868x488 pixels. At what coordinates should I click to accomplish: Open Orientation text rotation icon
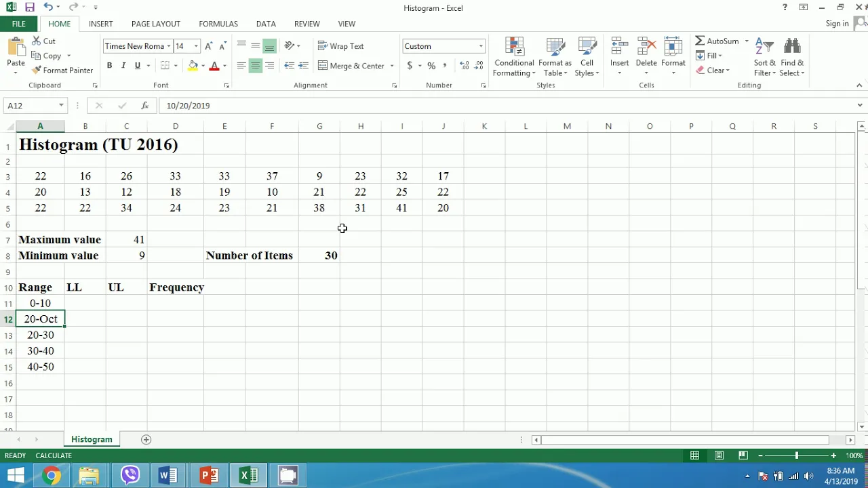click(290, 46)
